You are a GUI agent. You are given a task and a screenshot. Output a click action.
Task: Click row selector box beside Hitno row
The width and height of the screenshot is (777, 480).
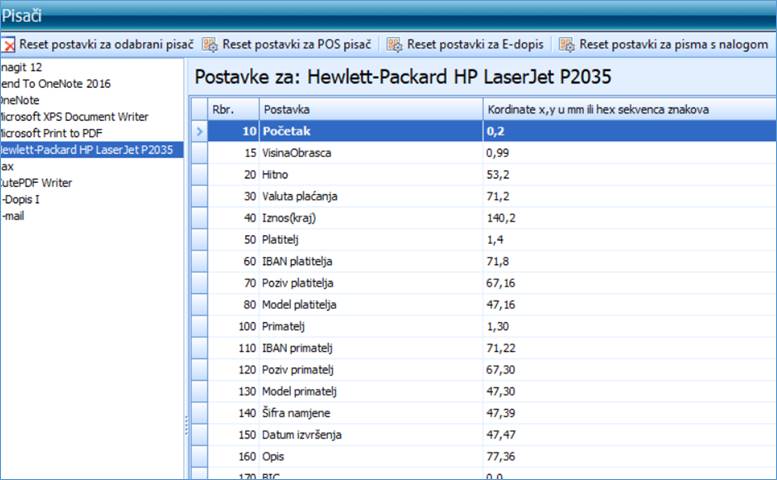tap(200, 175)
